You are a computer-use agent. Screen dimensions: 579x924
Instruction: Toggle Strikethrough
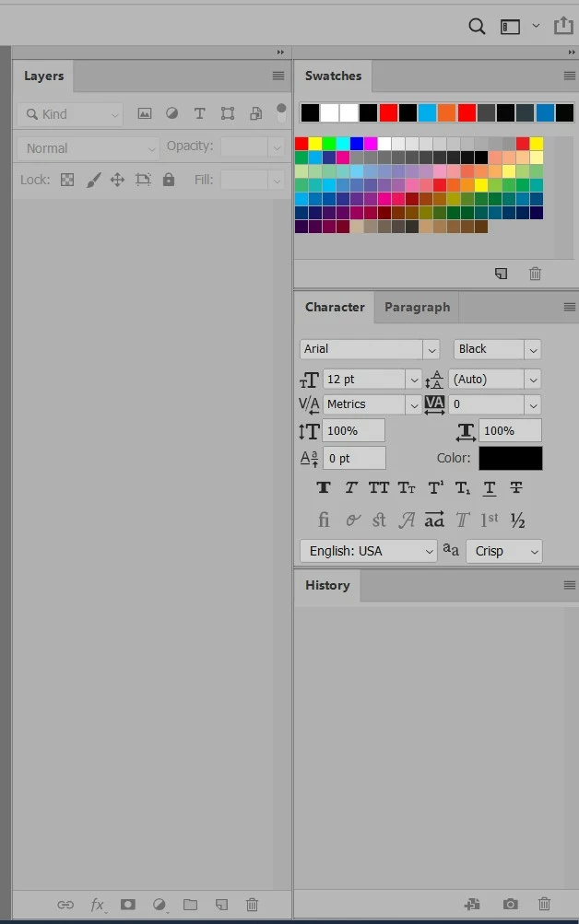(x=516, y=487)
